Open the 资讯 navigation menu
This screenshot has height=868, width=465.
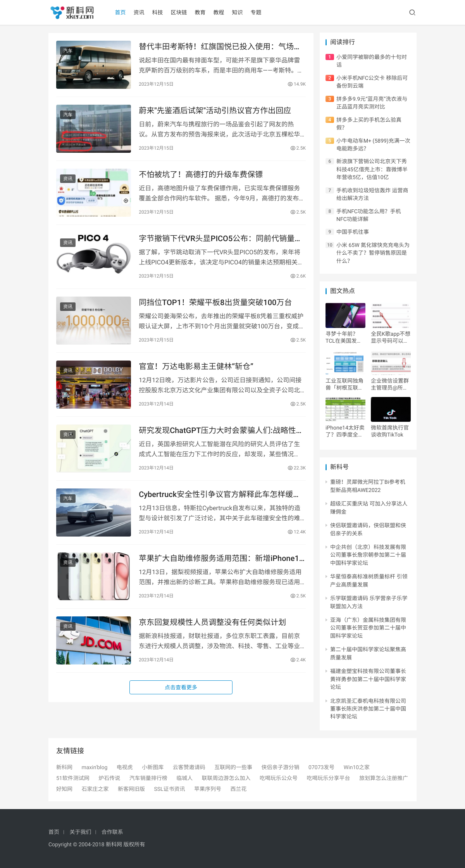tap(139, 12)
